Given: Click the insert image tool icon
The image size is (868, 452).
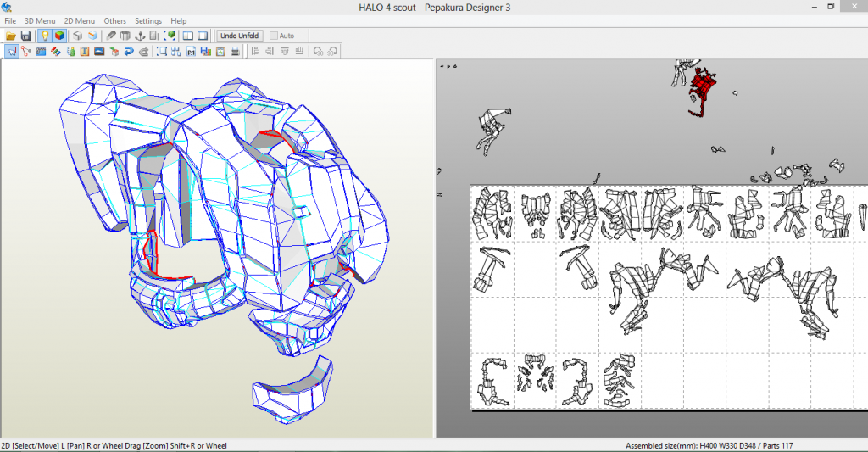Looking at the screenshot, I should (99, 51).
